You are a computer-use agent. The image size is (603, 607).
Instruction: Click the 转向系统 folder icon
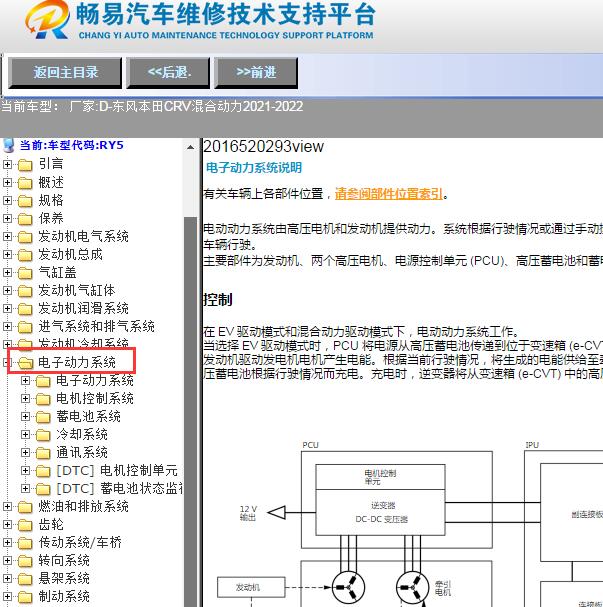[25, 561]
